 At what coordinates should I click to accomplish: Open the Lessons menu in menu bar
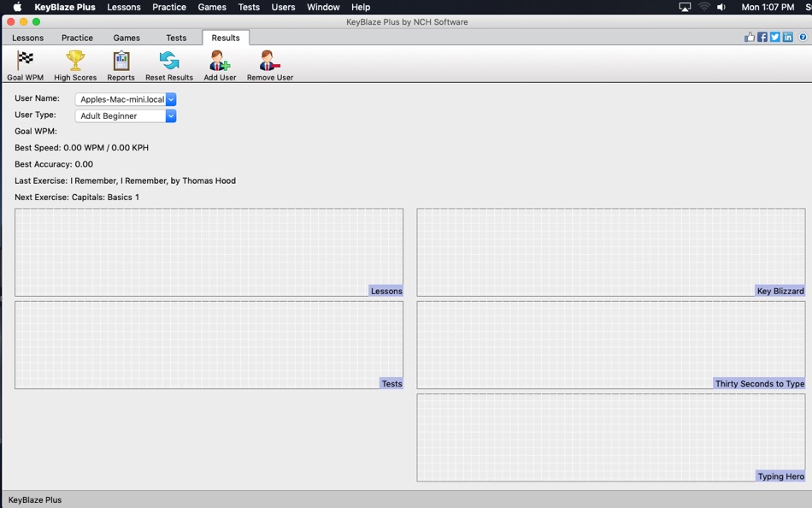(x=124, y=7)
